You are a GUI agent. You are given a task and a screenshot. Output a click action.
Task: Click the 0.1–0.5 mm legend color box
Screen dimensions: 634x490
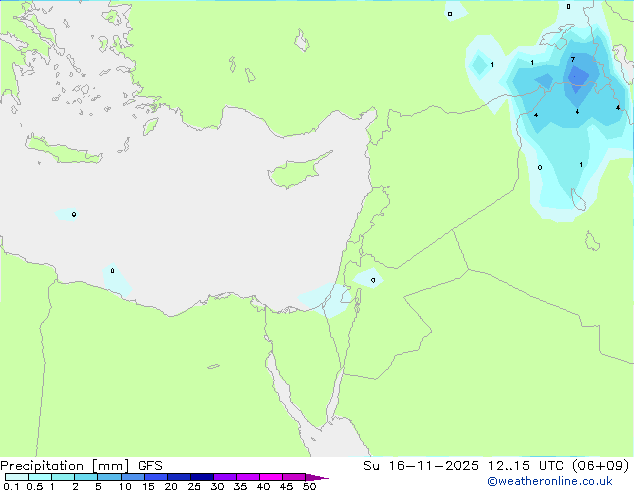click(x=17, y=477)
